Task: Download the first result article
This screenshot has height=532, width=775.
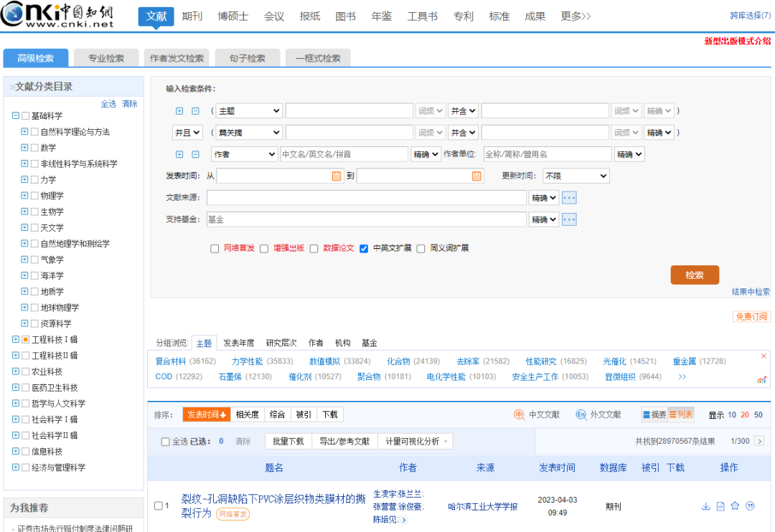Action: [x=706, y=506]
